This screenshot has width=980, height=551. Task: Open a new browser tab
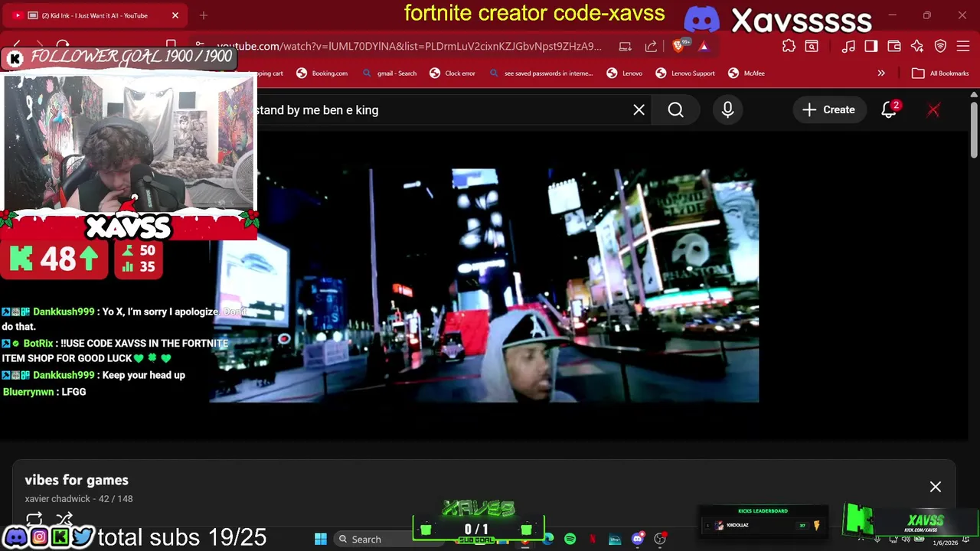(204, 15)
